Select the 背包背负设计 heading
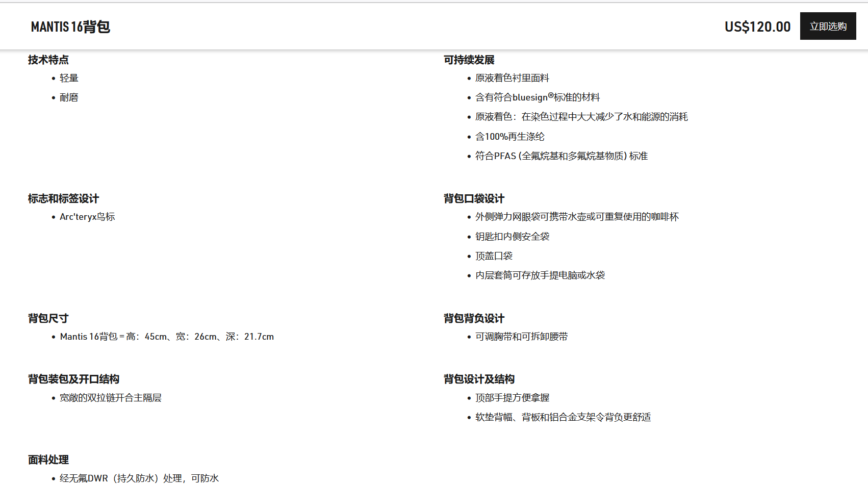 [x=474, y=318]
